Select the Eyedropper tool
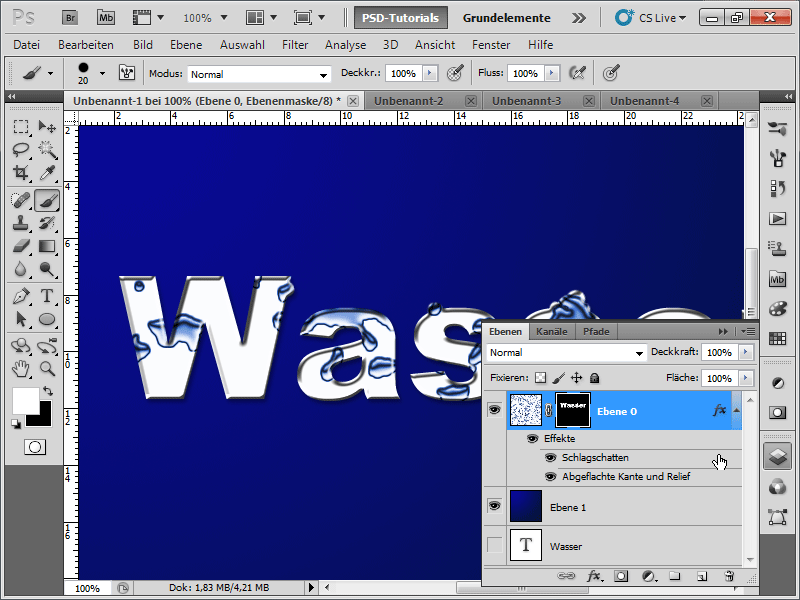Viewport: 800px width, 600px height. [47, 172]
